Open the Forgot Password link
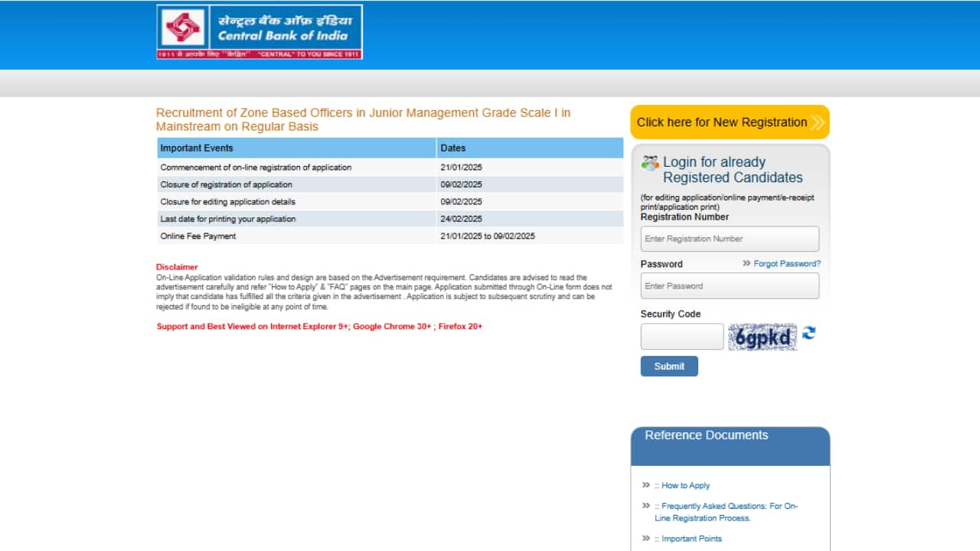The image size is (980, 551). pos(787,263)
